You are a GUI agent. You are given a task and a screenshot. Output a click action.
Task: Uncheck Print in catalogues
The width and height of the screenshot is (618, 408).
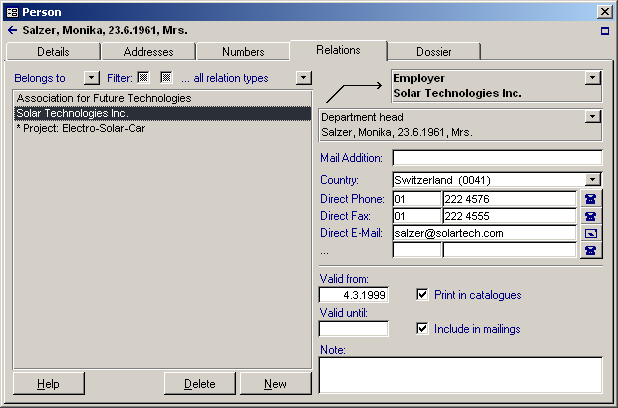point(422,295)
